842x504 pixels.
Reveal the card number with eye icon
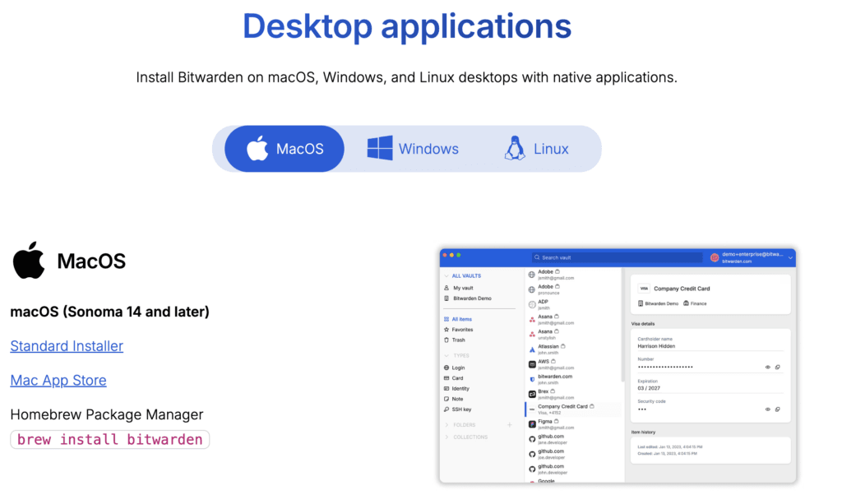768,367
